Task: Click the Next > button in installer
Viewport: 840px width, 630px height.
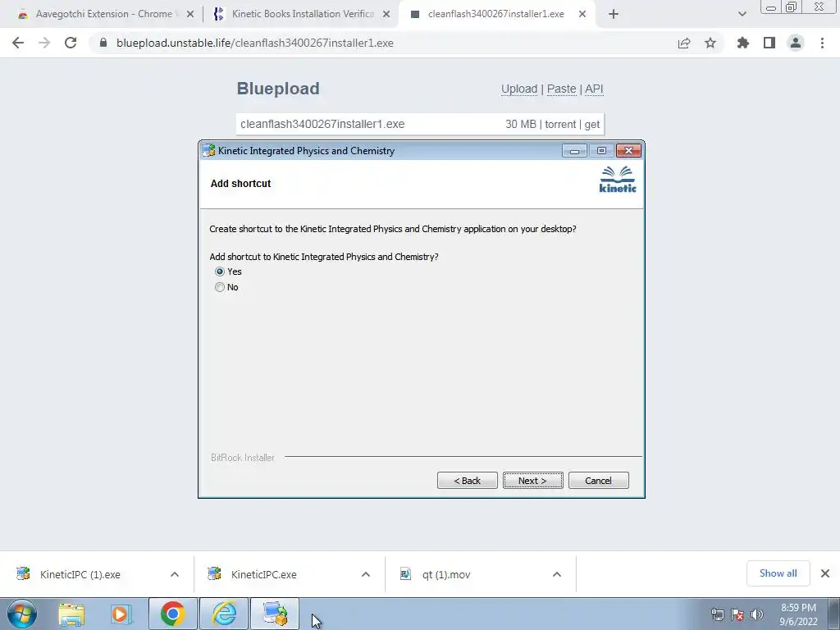Action: [x=532, y=481]
